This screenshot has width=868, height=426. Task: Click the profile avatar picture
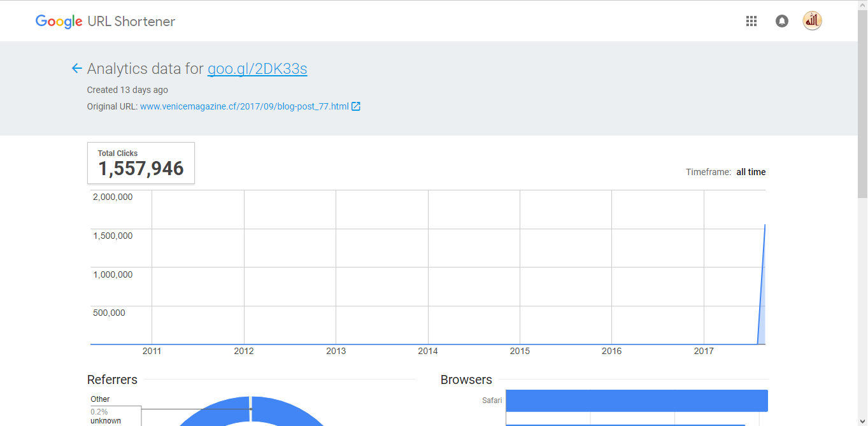(x=812, y=20)
